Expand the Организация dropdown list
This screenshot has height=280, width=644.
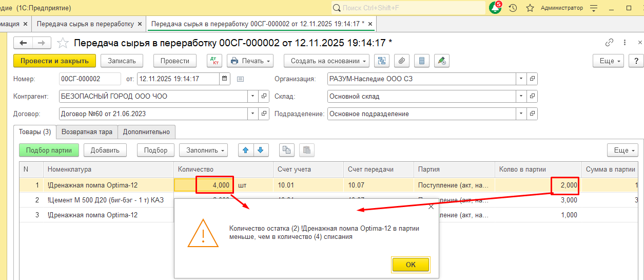(x=521, y=79)
